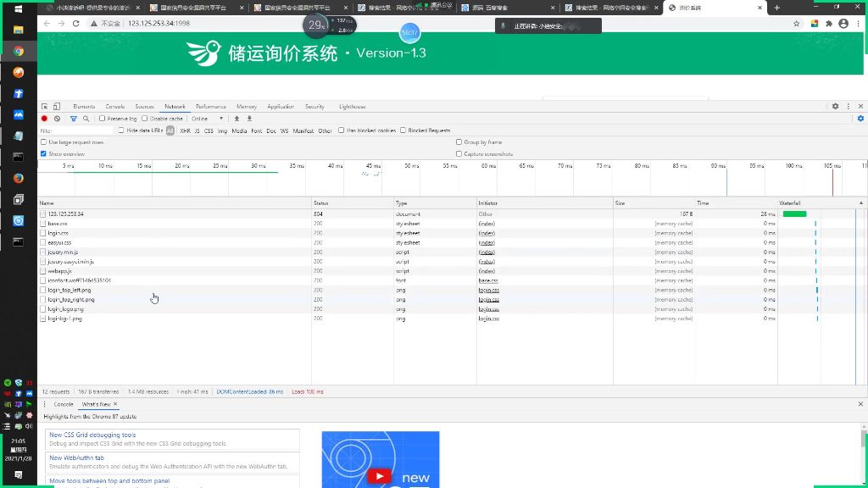Toggle the device toolbar icon
868x488 pixels.
pyautogui.click(x=57, y=106)
